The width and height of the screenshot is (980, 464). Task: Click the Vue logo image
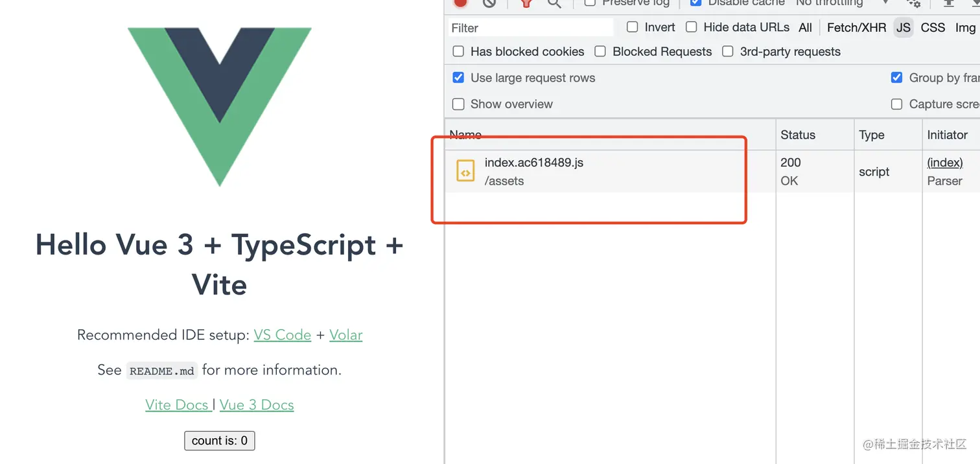[220, 107]
